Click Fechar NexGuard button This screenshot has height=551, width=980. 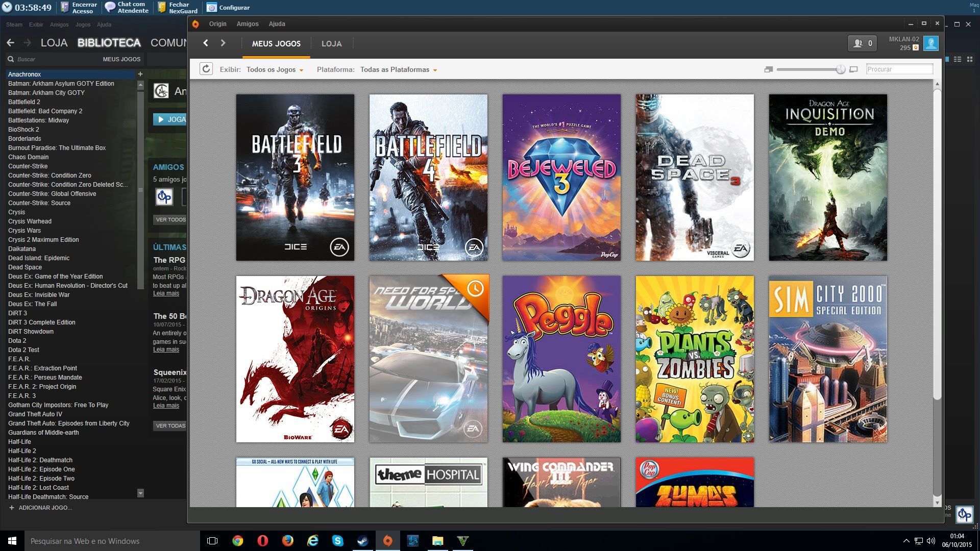click(x=177, y=7)
